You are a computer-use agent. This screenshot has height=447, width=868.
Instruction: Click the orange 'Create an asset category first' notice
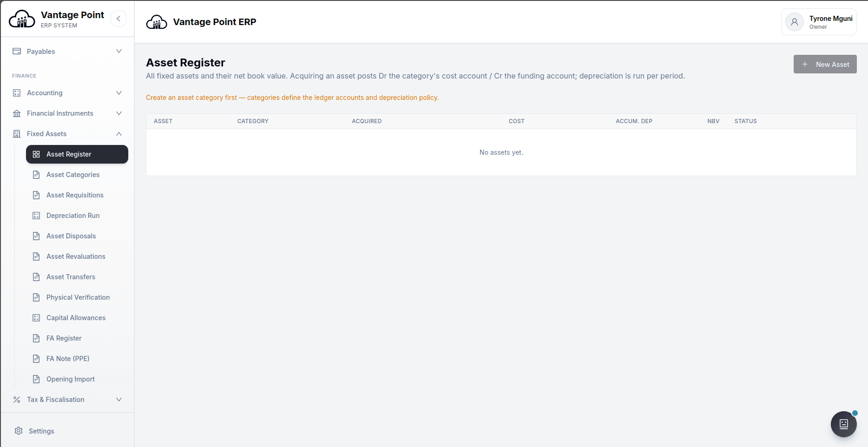(292, 98)
